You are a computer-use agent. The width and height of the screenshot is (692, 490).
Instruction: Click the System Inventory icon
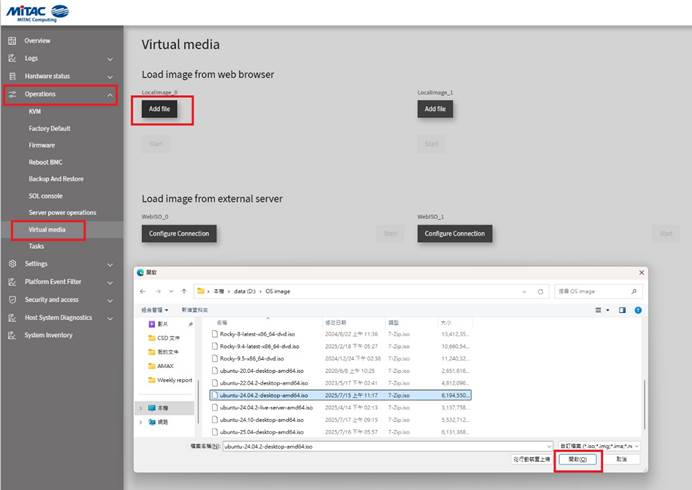(12, 335)
